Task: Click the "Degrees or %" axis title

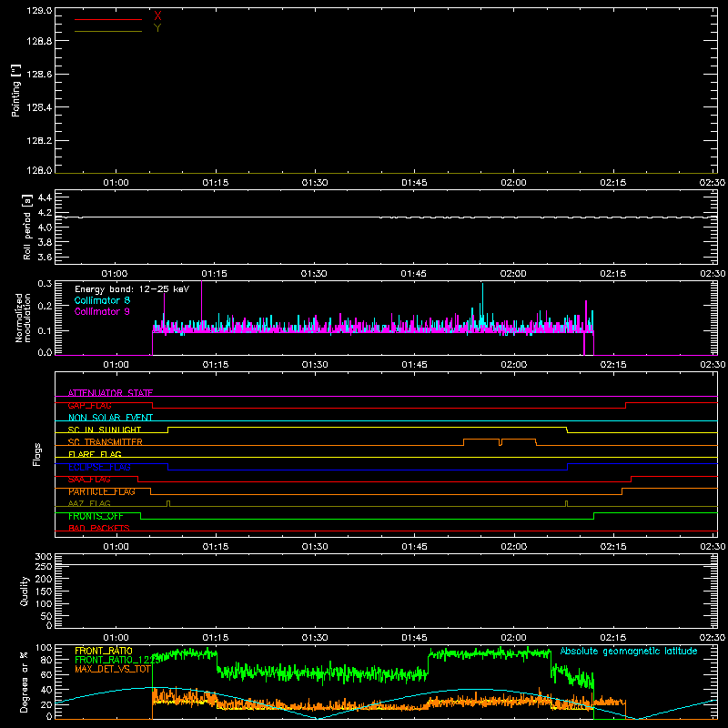Action: pos(24,682)
